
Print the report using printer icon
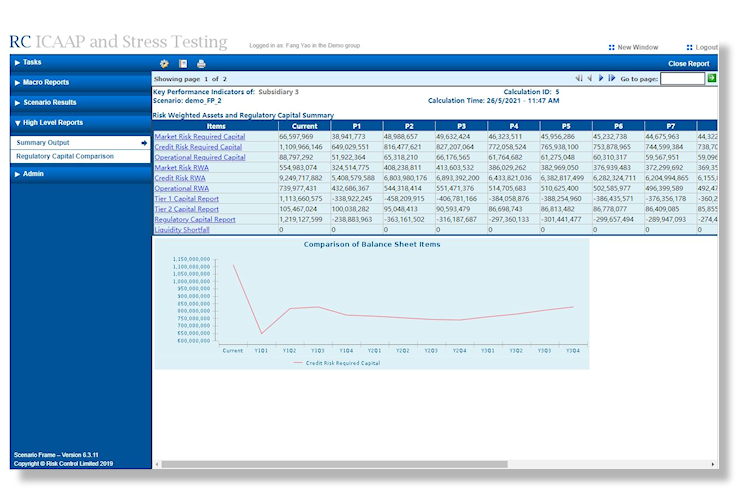(201, 64)
